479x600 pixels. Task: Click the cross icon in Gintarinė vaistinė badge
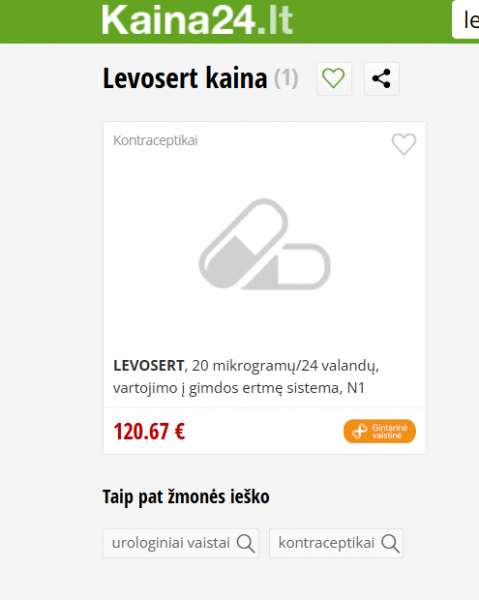[x=359, y=431]
